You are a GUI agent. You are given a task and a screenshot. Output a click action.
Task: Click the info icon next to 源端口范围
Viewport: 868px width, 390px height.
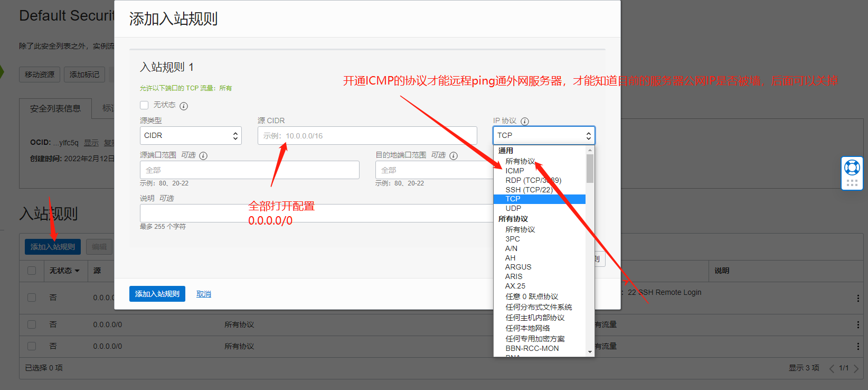(203, 155)
